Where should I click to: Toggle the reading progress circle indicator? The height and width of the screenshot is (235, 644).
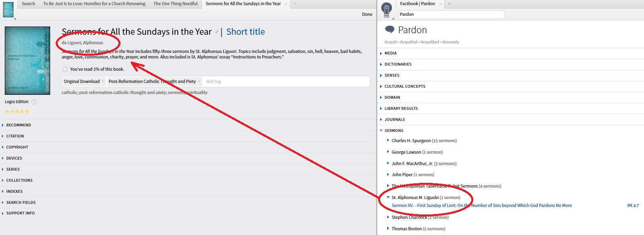pyautogui.click(x=65, y=69)
